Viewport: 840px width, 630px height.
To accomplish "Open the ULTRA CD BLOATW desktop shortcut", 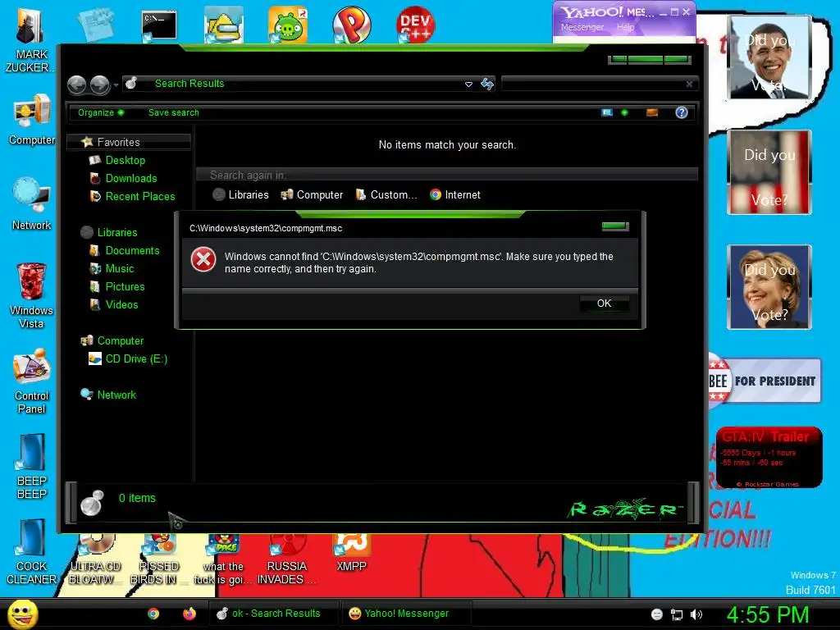I will click(94, 559).
